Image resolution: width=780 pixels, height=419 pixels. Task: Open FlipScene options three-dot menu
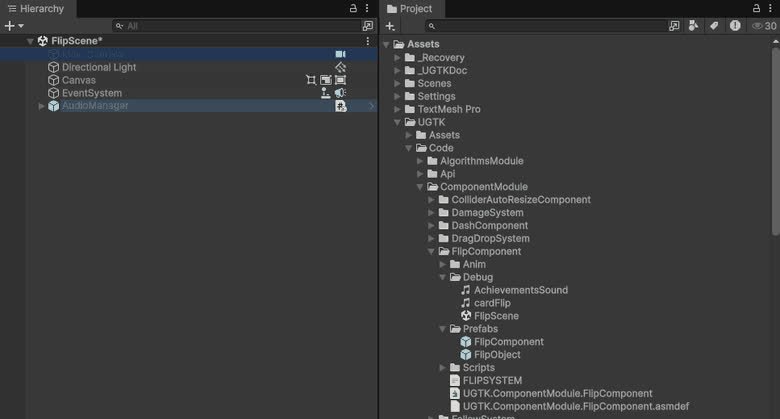(368, 41)
